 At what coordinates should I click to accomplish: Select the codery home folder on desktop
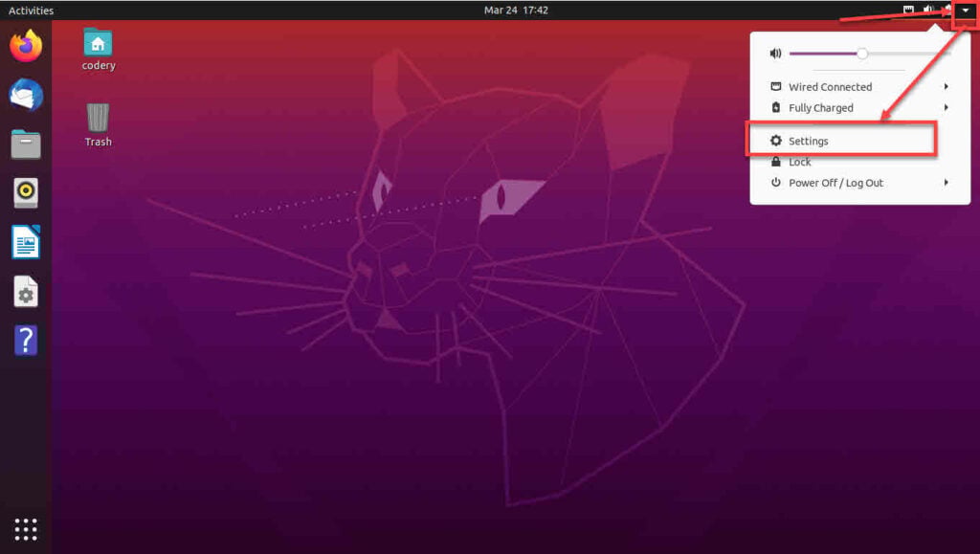(x=99, y=50)
